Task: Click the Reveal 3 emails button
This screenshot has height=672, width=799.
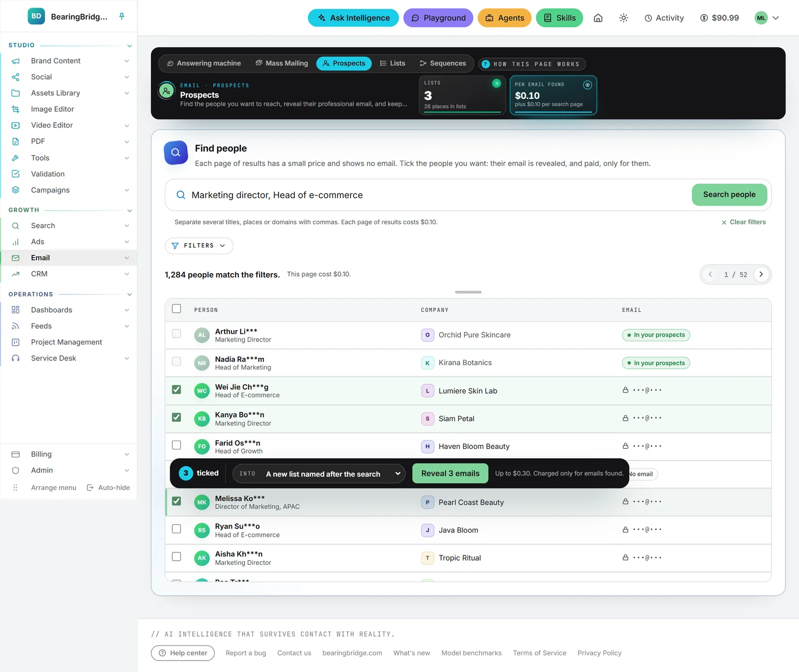Action: pos(450,473)
